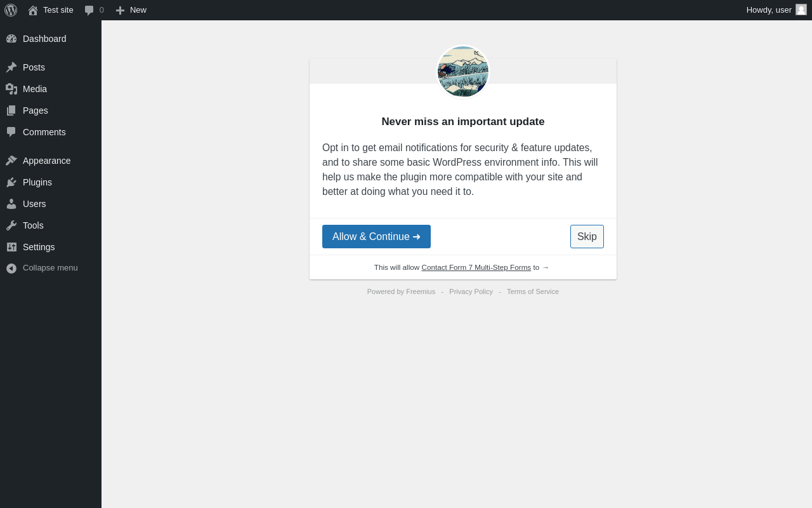The image size is (812, 508).
Task: Open Posts menu item
Action: [51, 67]
